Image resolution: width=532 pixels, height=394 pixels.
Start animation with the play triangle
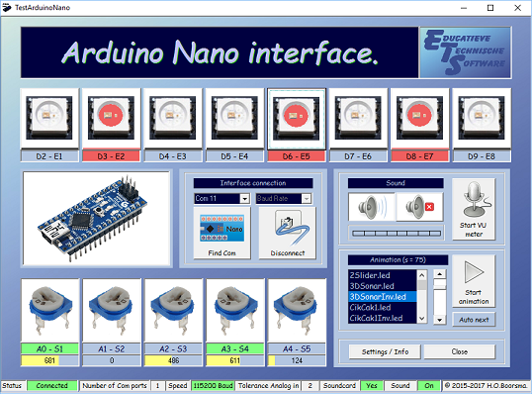coord(474,281)
